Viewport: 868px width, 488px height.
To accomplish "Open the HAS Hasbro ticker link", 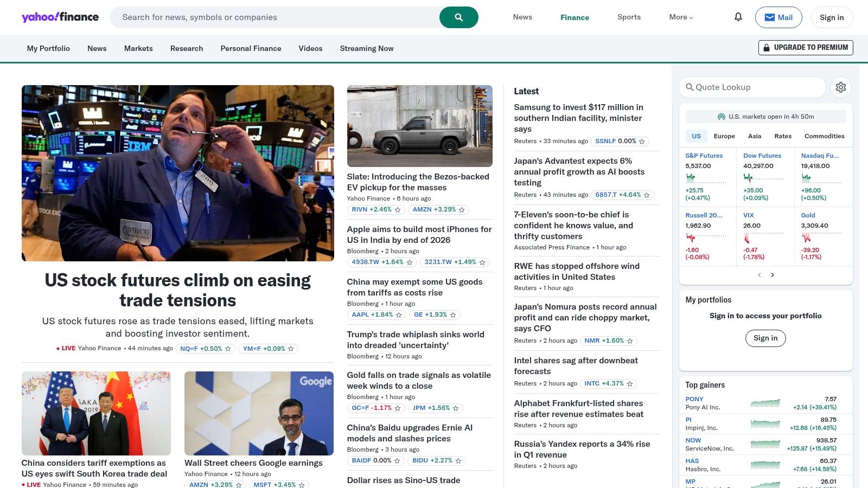I will (x=692, y=461).
